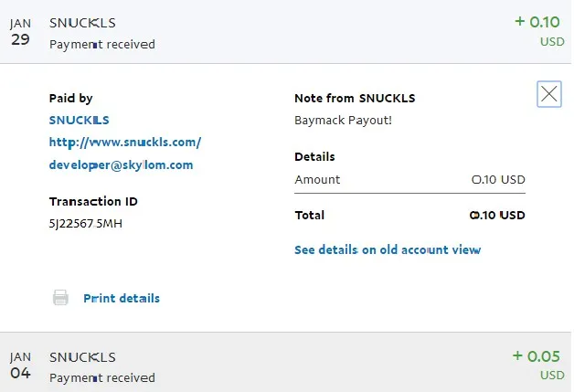The image size is (574, 392).
Task: Click the Amount row in Details
Action: [x=410, y=180]
